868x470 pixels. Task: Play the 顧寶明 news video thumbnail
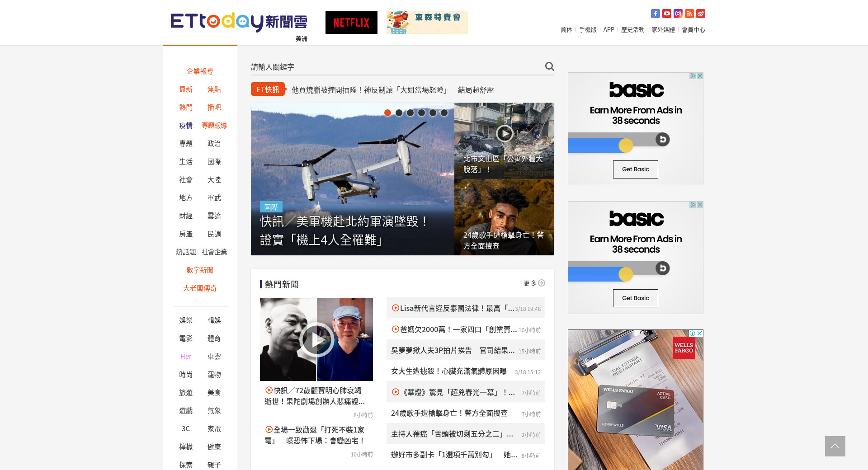point(316,339)
